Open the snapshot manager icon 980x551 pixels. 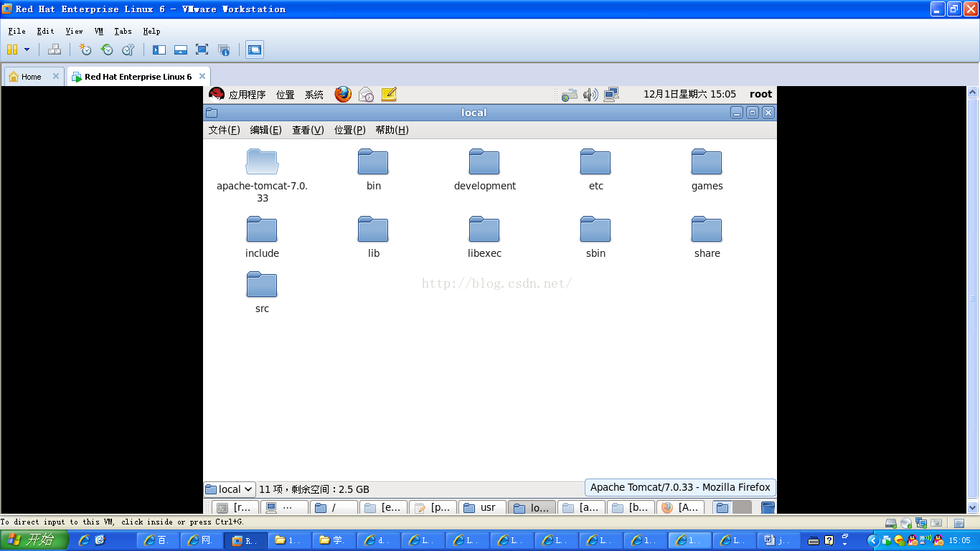click(x=128, y=50)
